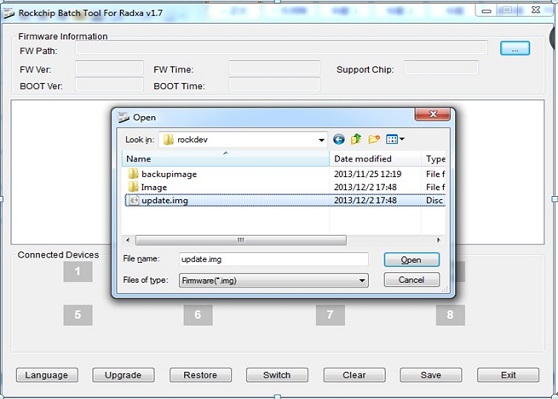Click the FW Time field
This screenshot has width=558, height=399.
(x=274, y=67)
